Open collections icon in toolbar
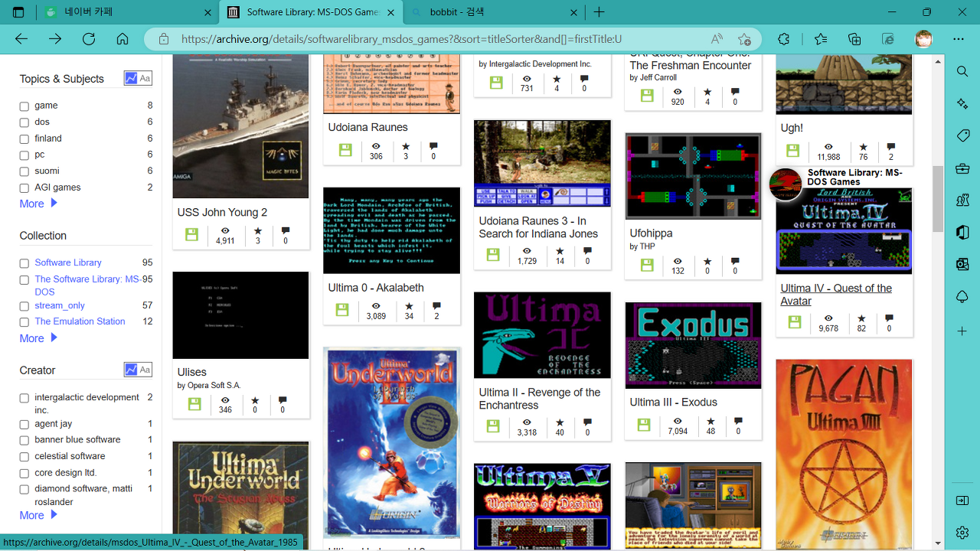 pyautogui.click(x=854, y=39)
